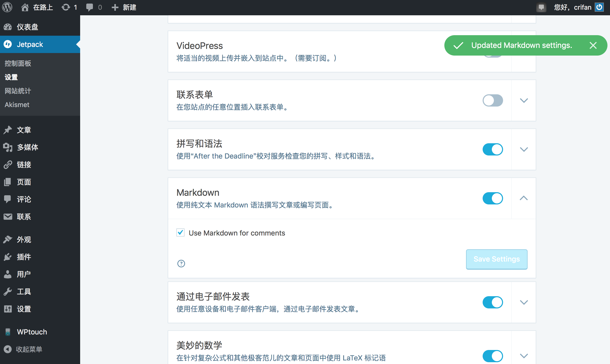
Task: Click 收起菜单 to collapse sidebar
Action: click(29, 349)
